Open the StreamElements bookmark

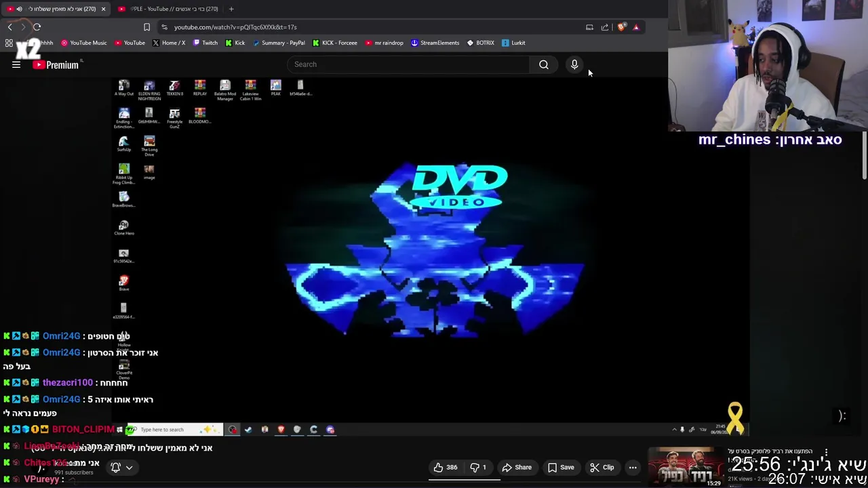[x=435, y=43]
